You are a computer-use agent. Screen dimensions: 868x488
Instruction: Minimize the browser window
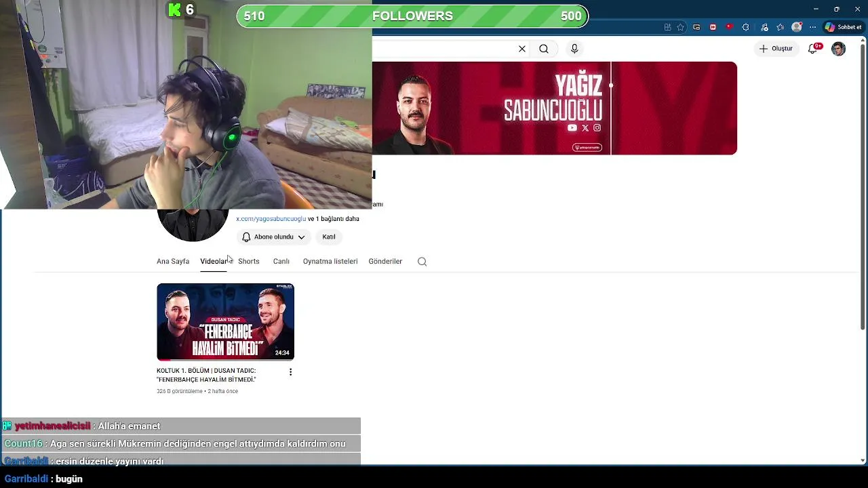816,9
